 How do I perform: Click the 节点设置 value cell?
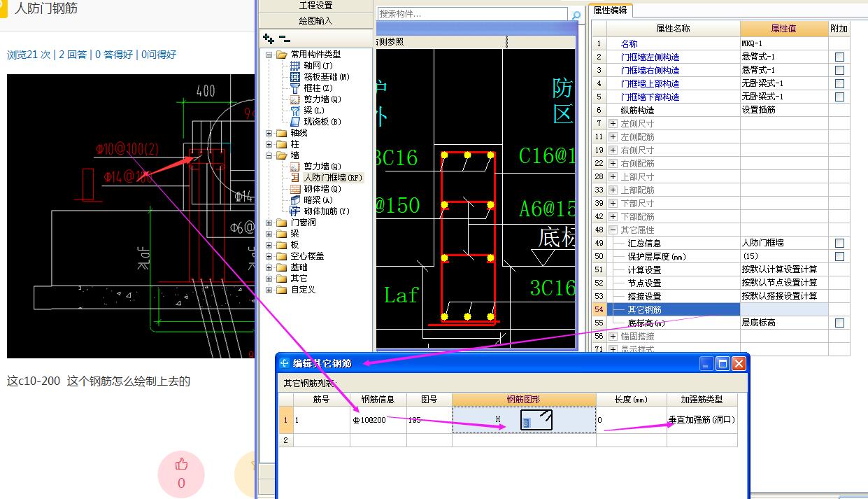coord(784,283)
